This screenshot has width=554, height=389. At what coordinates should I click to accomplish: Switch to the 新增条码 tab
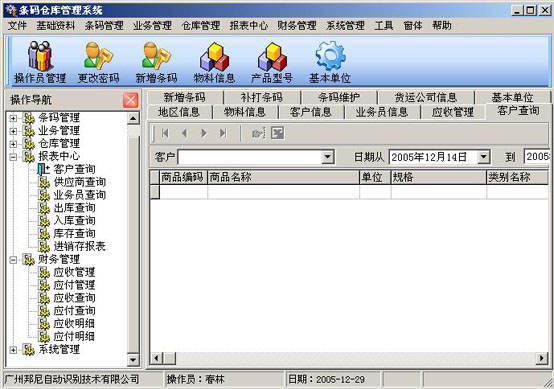pos(184,97)
